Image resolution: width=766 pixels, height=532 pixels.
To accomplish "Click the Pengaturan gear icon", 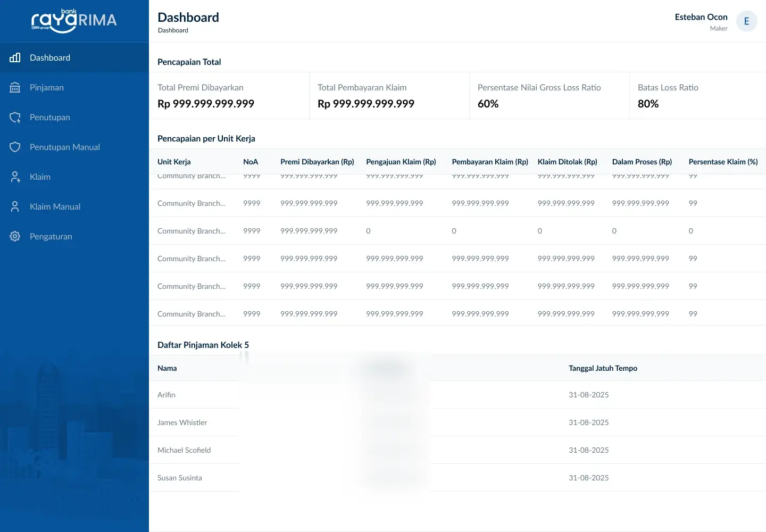I will click(x=15, y=236).
